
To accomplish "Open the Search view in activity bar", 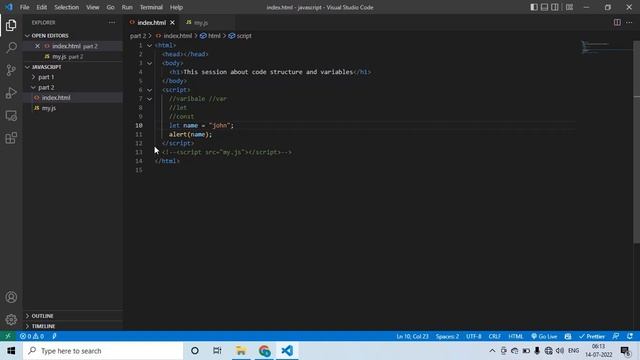I will [11, 48].
